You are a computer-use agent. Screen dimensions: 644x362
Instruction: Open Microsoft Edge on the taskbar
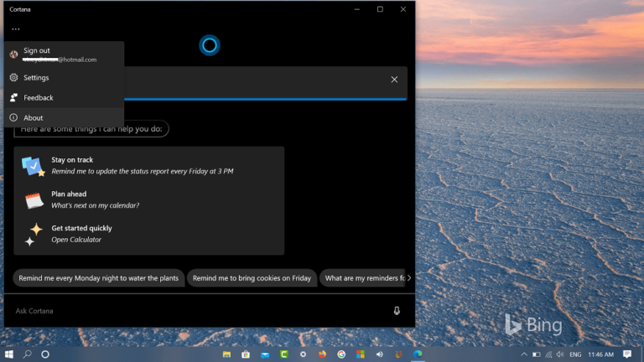418,354
